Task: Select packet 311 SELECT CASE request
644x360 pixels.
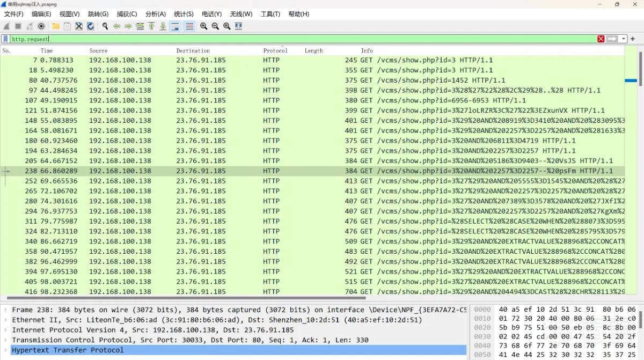Action: [312, 221]
